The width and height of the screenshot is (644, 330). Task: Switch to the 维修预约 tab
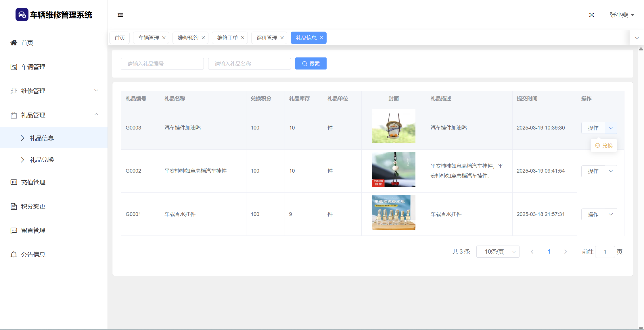[188, 38]
